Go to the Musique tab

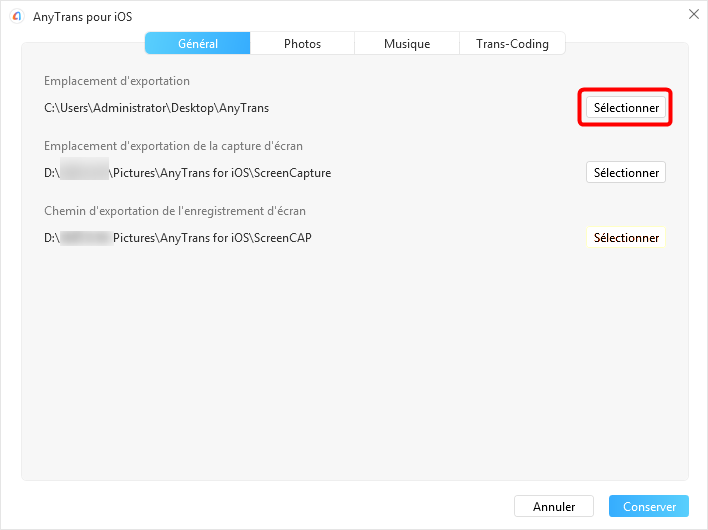407,44
